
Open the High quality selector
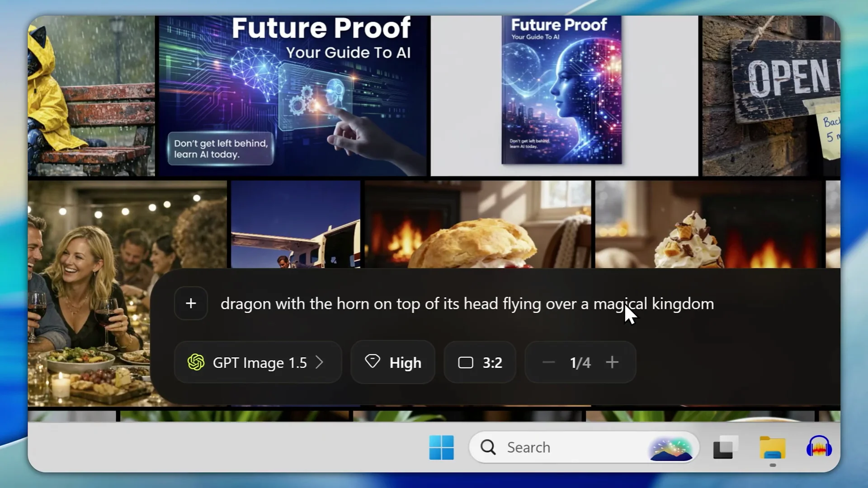(x=392, y=362)
